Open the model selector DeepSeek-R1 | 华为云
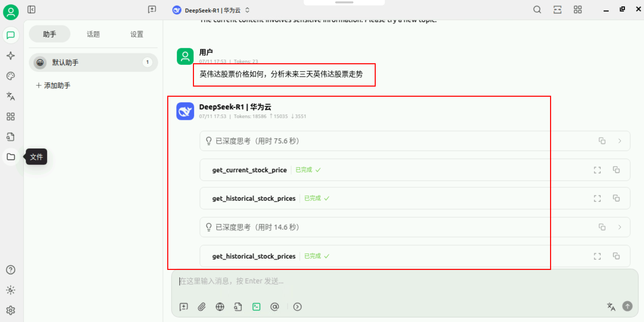 click(211, 10)
